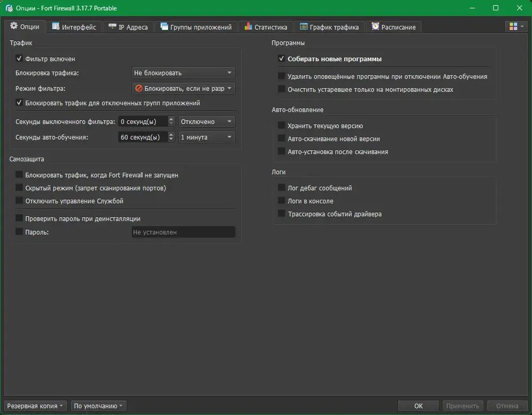Screen dimensions: 532x415
Task: Increase Секунды выключенного фильтра value
Action: (x=171, y=119)
